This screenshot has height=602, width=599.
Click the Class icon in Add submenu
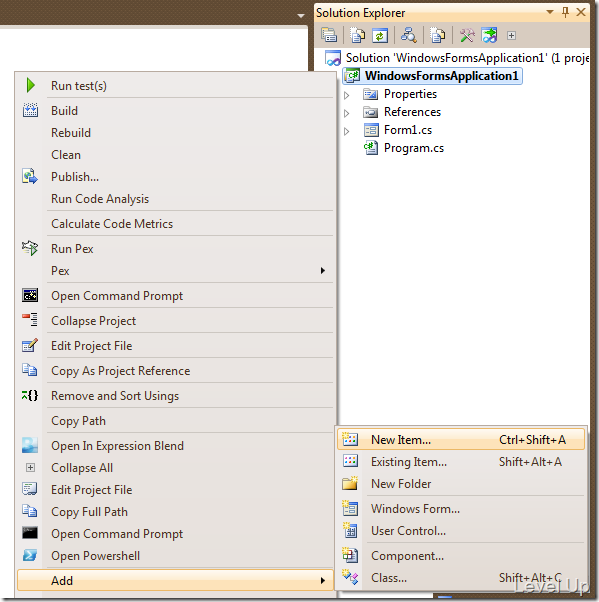point(350,577)
